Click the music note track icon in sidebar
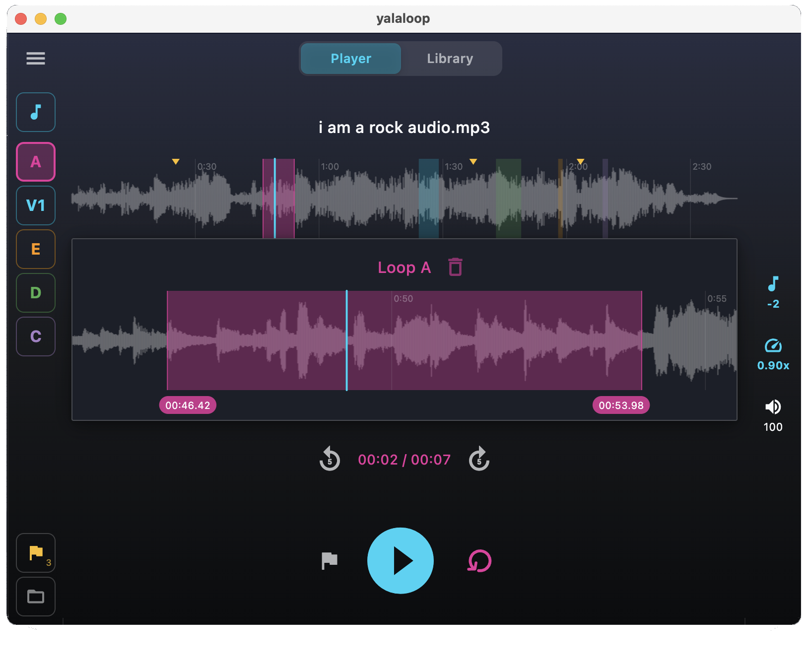 pyautogui.click(x=35, y=112)
